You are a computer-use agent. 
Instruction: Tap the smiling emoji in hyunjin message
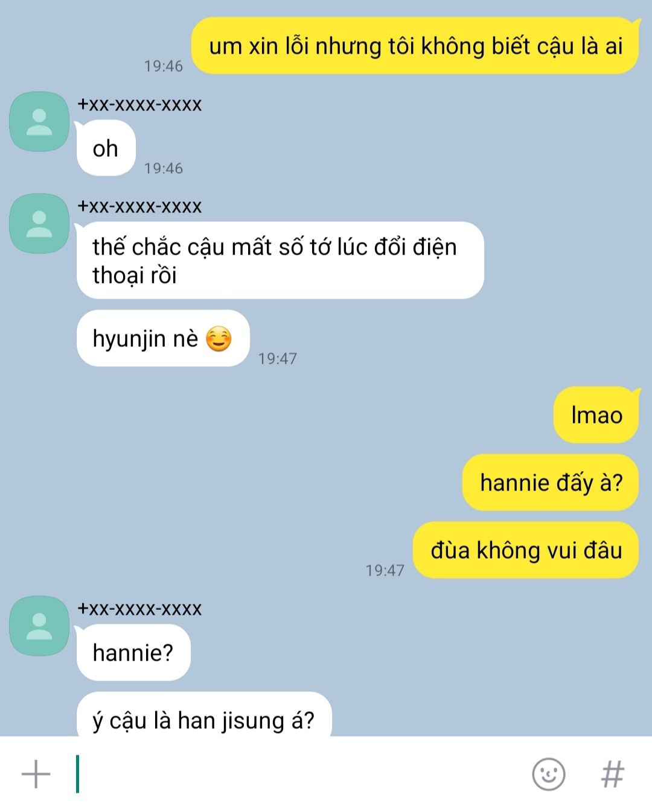click(219, 339)
